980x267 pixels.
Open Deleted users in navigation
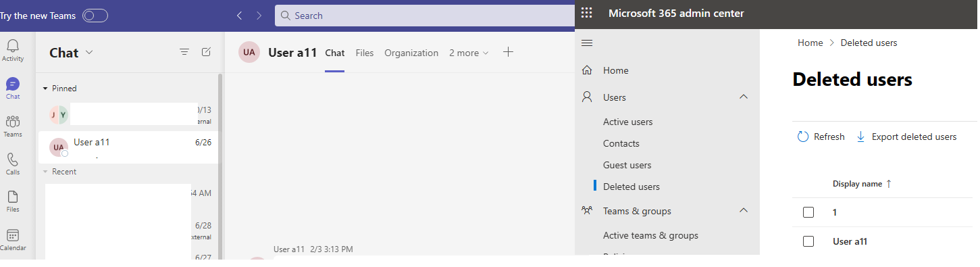click(631, 187)
